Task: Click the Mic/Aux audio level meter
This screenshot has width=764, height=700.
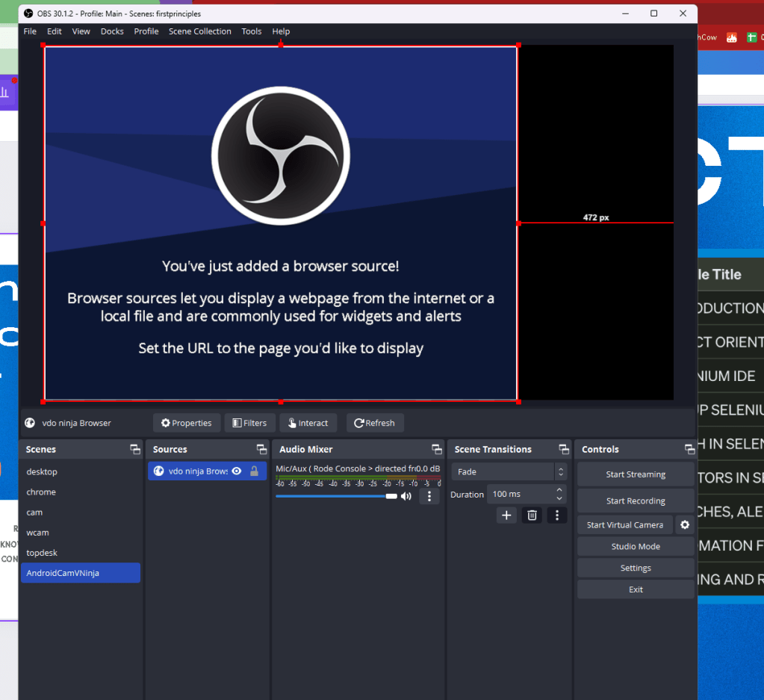Action: [358, 477]
